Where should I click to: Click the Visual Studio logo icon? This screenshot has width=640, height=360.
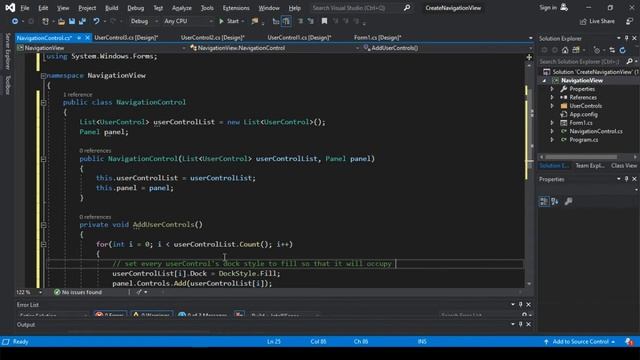click(x=10, y=7)
